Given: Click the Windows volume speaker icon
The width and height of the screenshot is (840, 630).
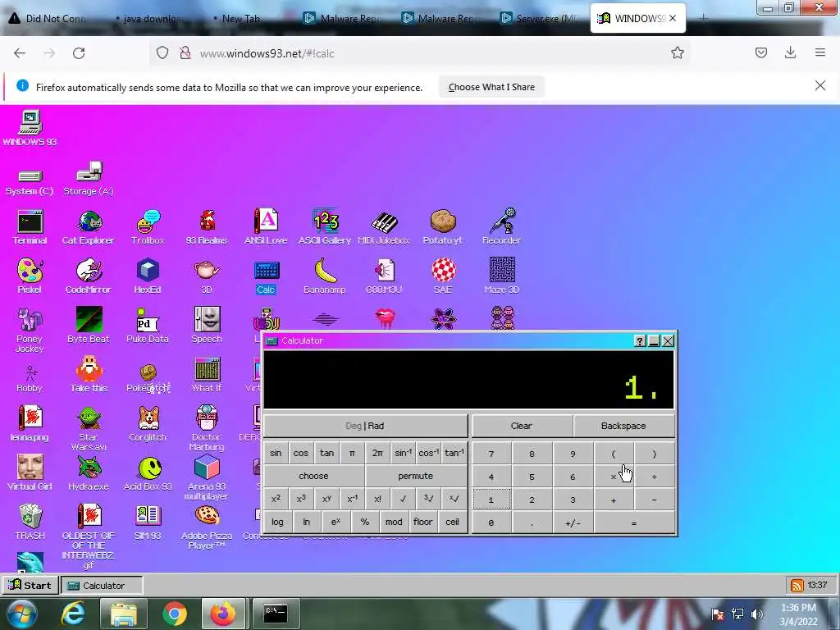Looking at the screenshot, I should [757, 614].
